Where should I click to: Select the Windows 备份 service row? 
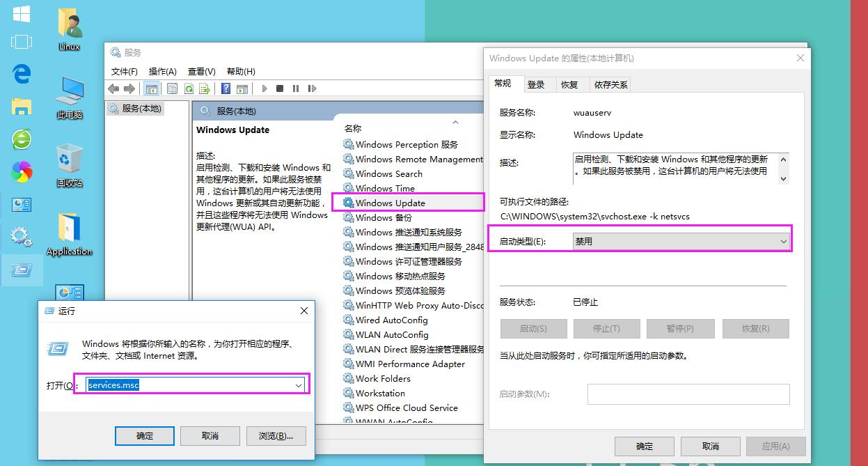[412, 217]
